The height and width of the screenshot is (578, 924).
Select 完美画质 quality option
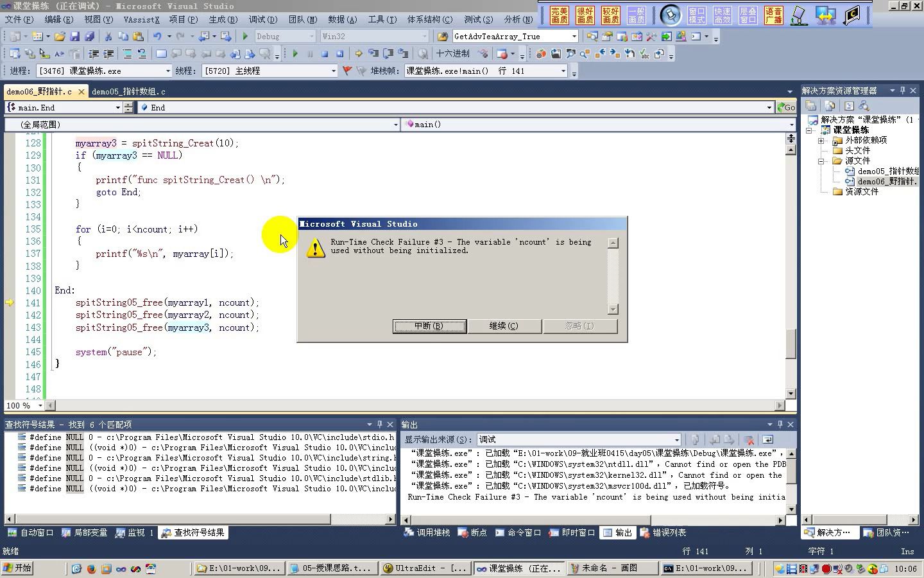click(x=559, y=15)
